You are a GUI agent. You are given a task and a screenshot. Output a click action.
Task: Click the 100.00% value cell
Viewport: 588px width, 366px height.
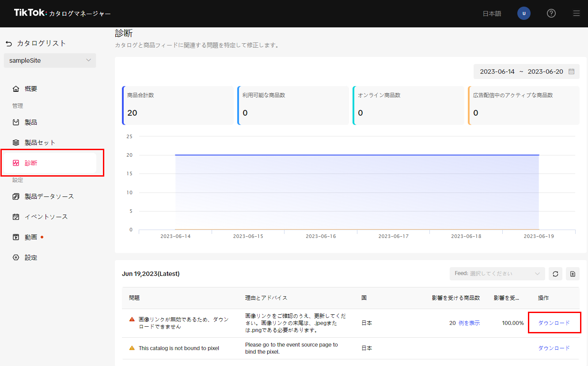coord(513,323)
